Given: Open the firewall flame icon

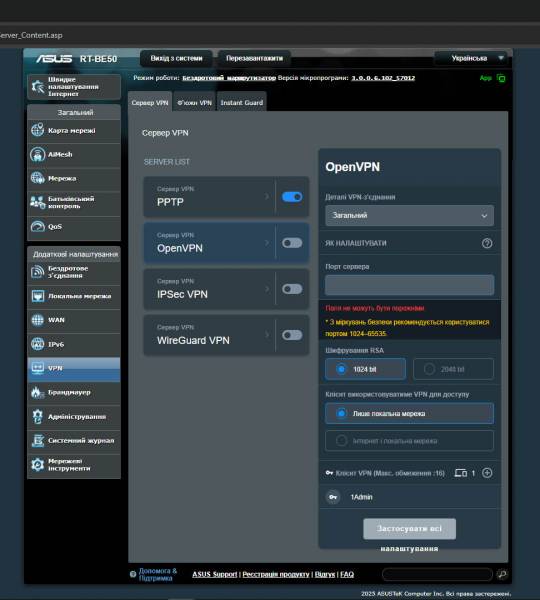Looking at the screenshot, I should coord(38,392).
